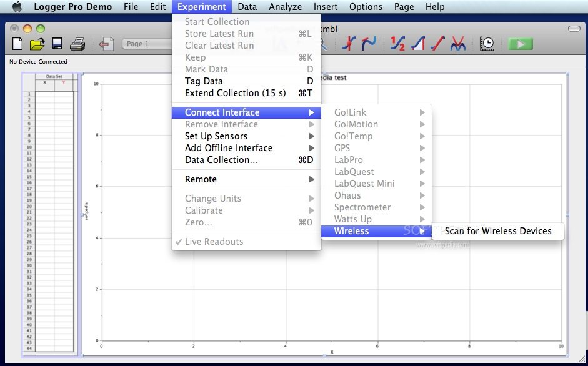Click the Save floppy disk icon

click(57, 44)
